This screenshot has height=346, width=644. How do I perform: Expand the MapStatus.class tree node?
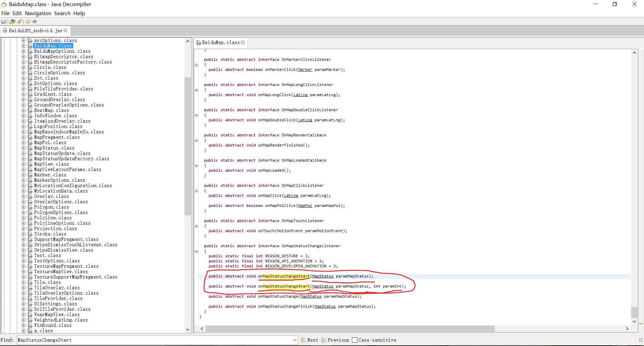[x=24, y=148]
